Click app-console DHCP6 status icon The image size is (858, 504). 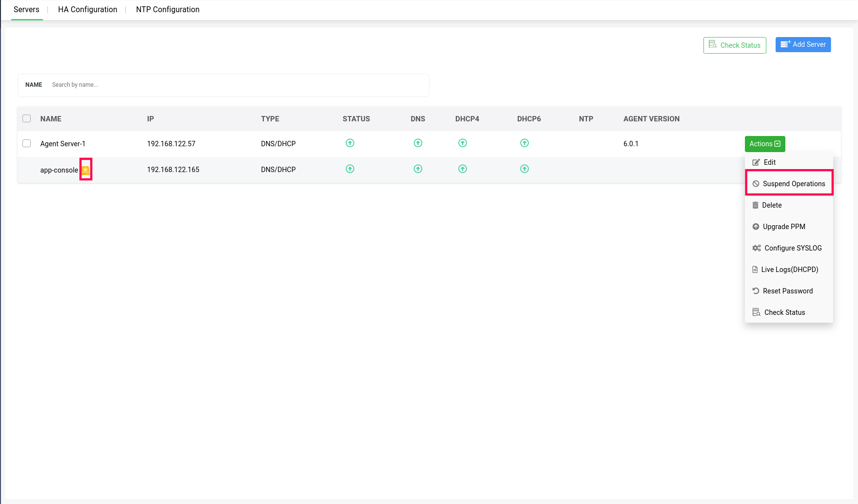(x=525, y=169)
